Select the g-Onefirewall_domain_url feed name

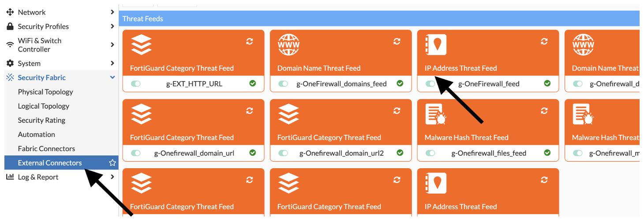click(x=194, y=153)
